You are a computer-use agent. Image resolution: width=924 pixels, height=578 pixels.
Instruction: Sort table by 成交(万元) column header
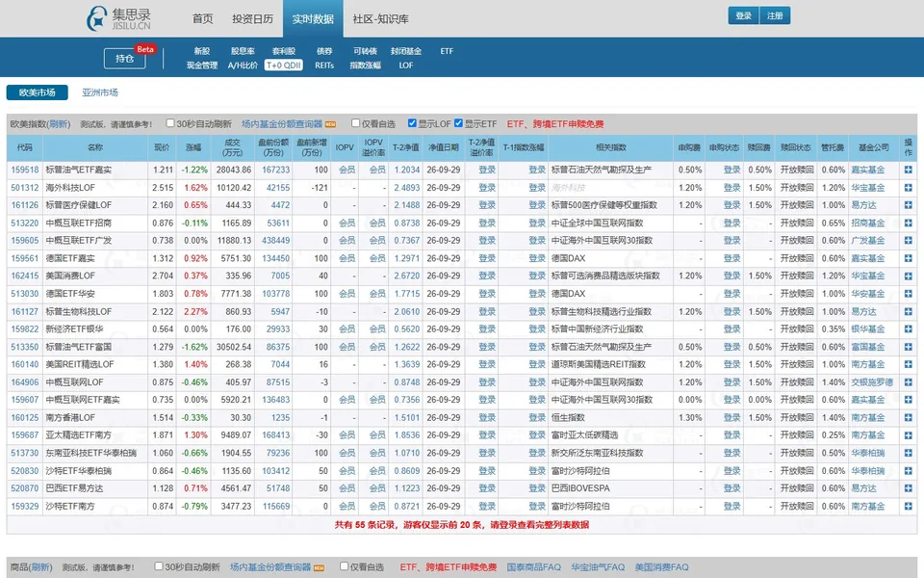[x=232, y=147]
